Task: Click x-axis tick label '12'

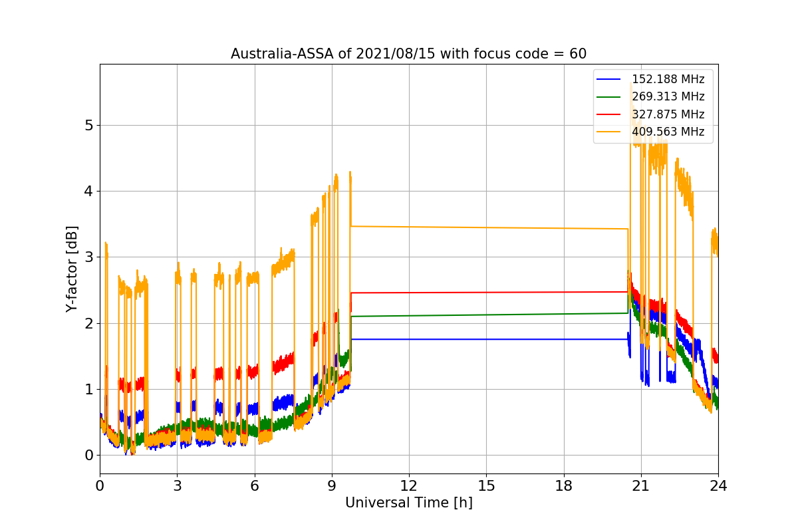Action: 409,486
